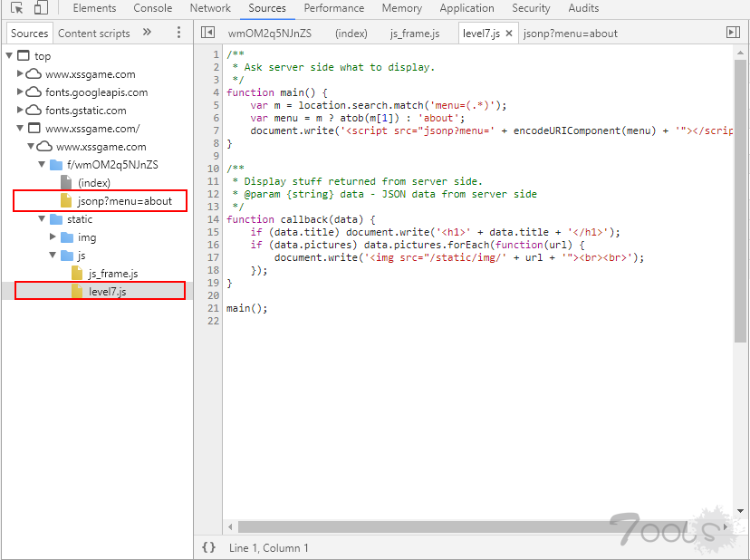Click line number 21 gutter
750x560 pixels.
214,308
